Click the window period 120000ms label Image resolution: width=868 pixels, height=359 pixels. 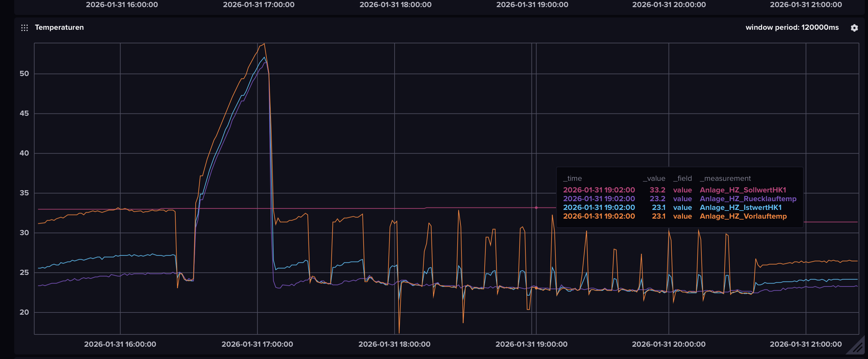(x=791, y=27)
